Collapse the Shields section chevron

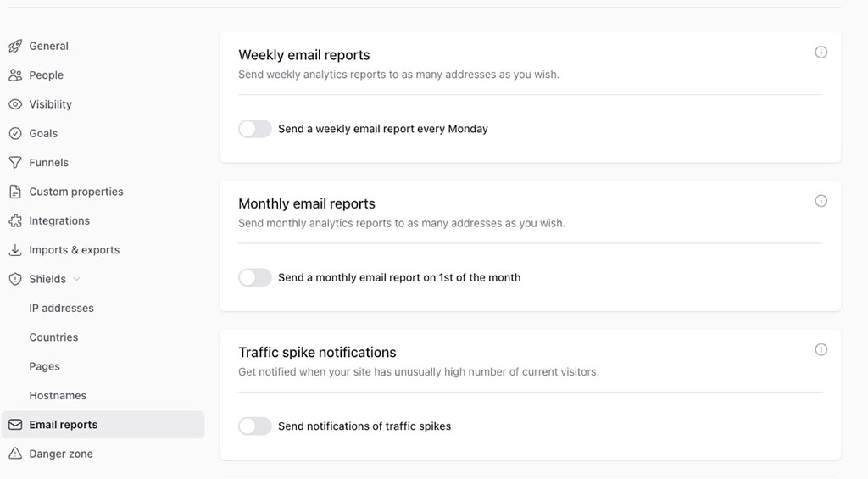(x=77, y=279)
